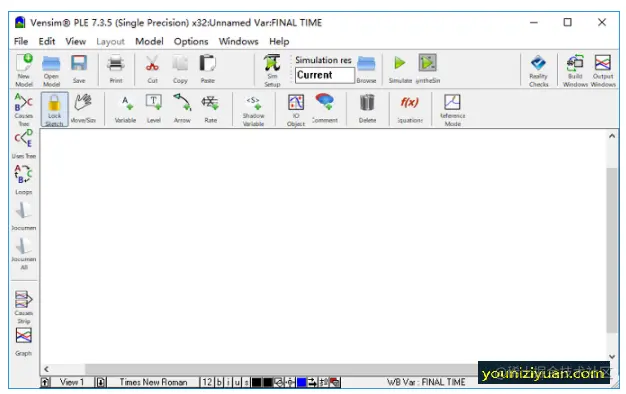The width and height of the screenshot is (626, 394).
Task: Open the Windows menu
Action: click(x=238, y=42)
